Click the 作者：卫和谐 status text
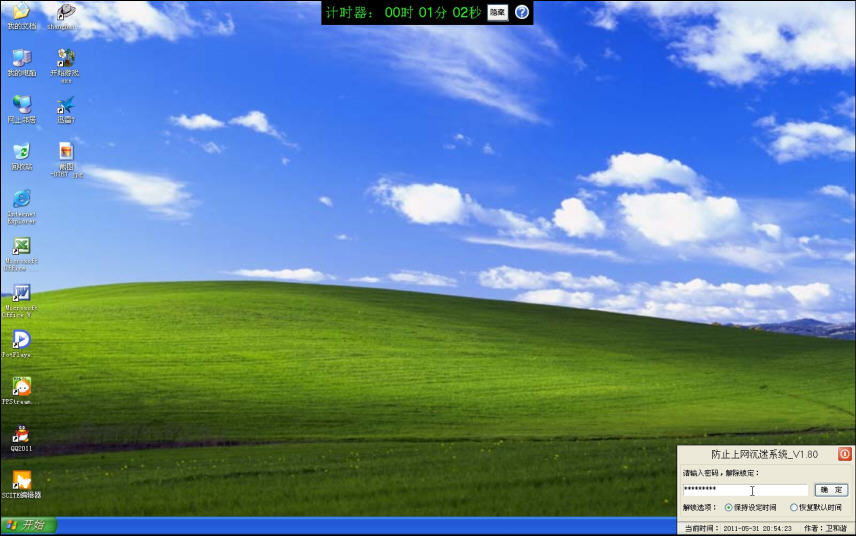Viewport: 856px width, 536px height. point(825,528)
